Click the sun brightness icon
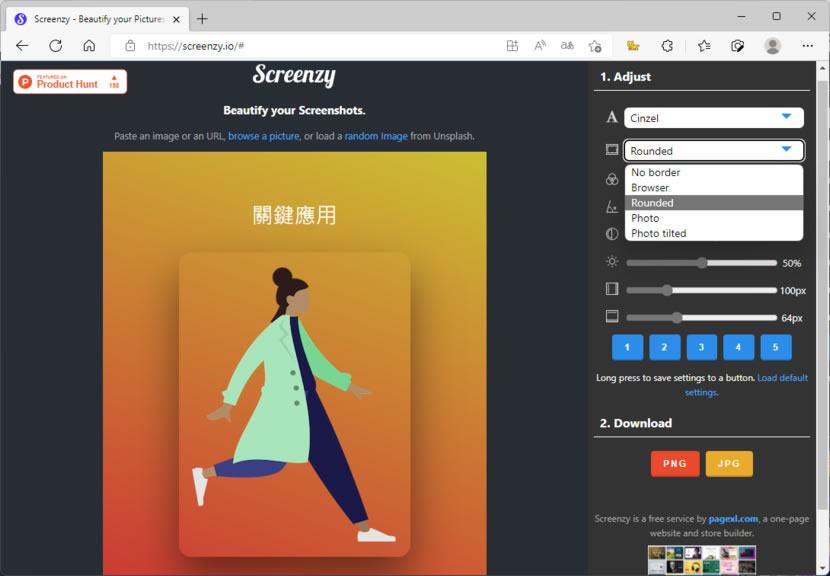The height and width of the screenshot is (576, 830). point(612,262)
